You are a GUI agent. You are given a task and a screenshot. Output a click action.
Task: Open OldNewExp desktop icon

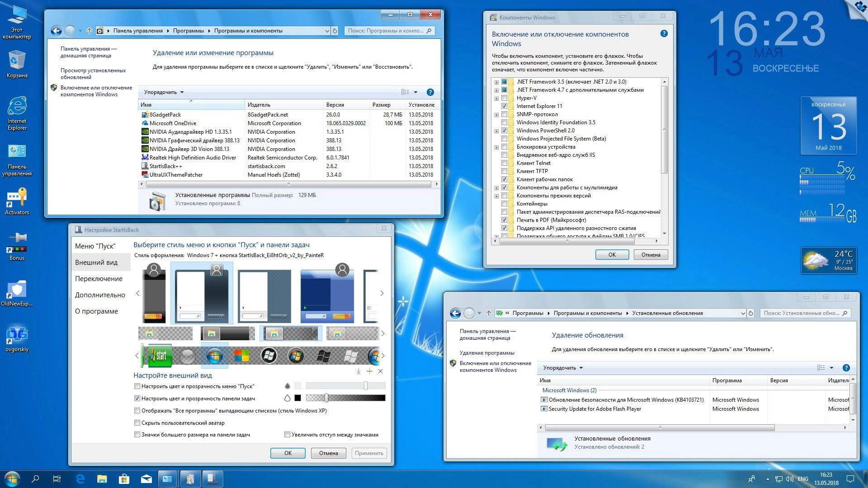pyautogui.click(x=17, y=293)
